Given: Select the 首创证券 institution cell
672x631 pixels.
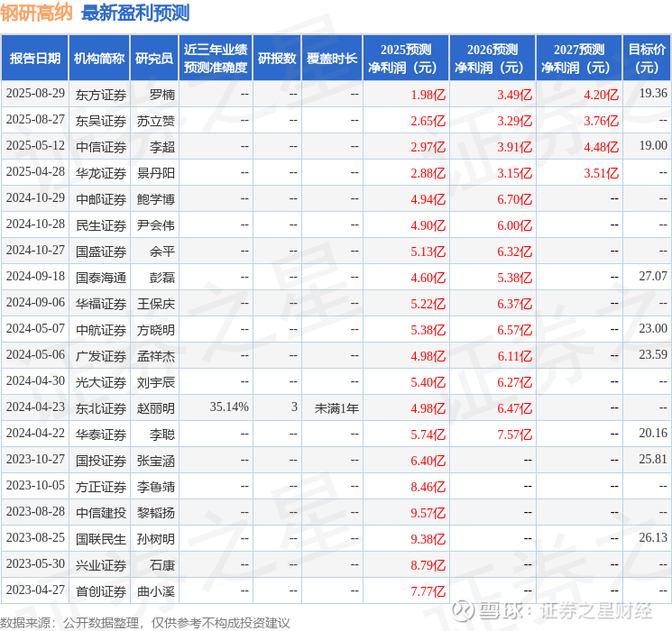Looking at the screenshot, I should pyautogui.click(x=101, y=591).
